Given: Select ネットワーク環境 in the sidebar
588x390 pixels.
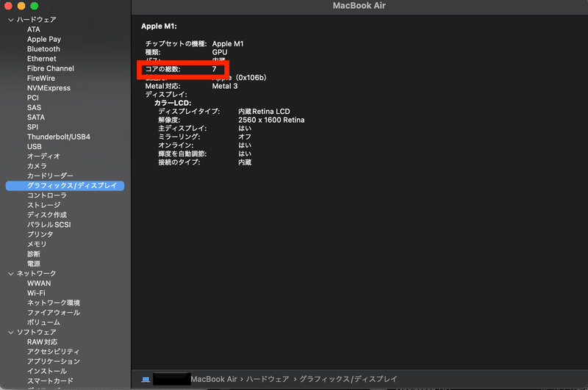Looking at the screenshot, I should click(x=54, y=303).
